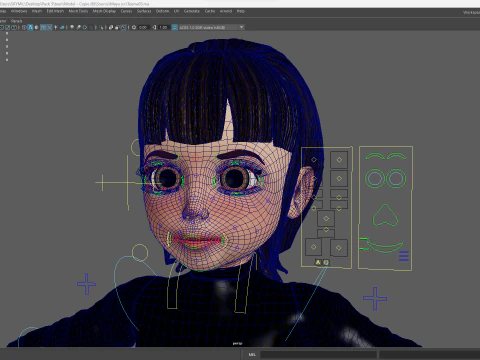Click the Isolate Select icon
Viewport: 480px width, 360px height.
[x=102, y=27]
